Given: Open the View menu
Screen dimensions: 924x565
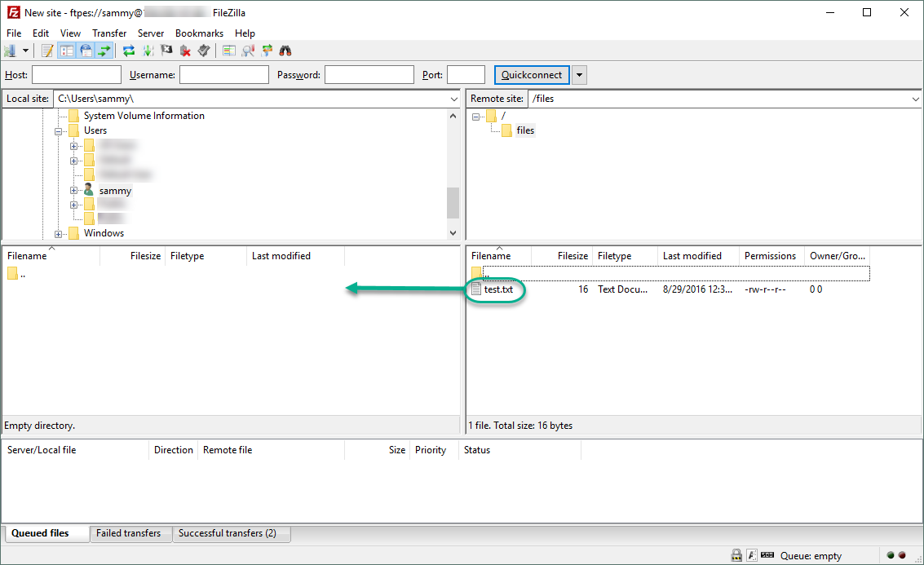Looking at the screenshot, I should (70, 33).
